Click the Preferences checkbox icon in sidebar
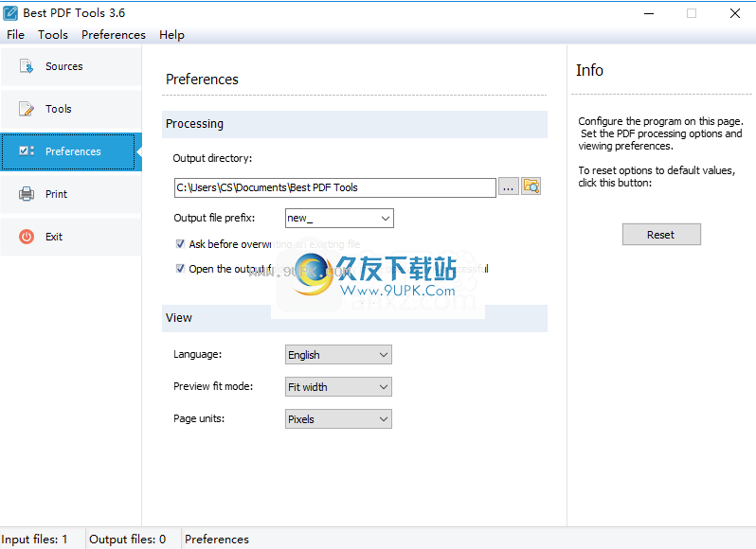The width and height of the screenshot is (756, 549). click(26, 151)
